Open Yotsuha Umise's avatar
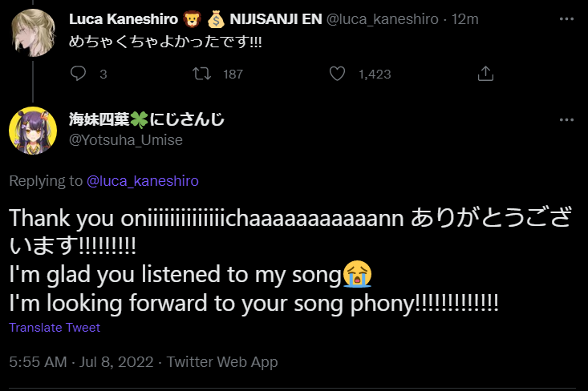The width and height of the screenshot is (588, 391). coord(32,130)
